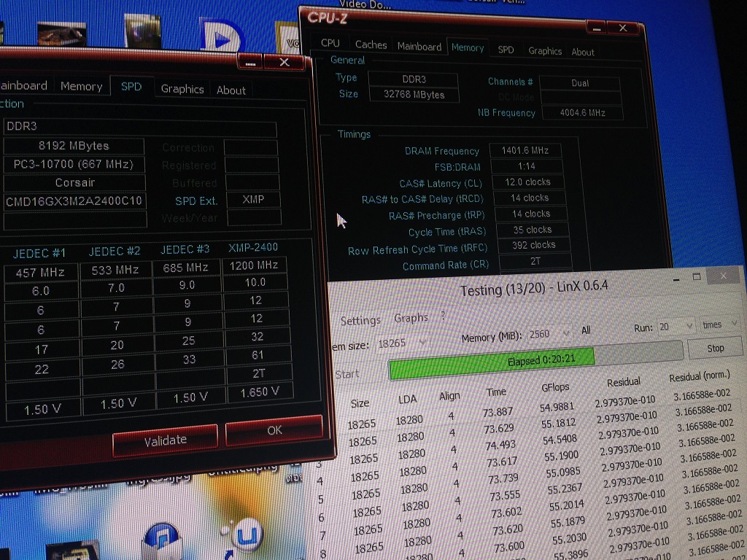Click the GFlops column header in LinX
This screenshot has width=747, height=560.
(555, 388)
